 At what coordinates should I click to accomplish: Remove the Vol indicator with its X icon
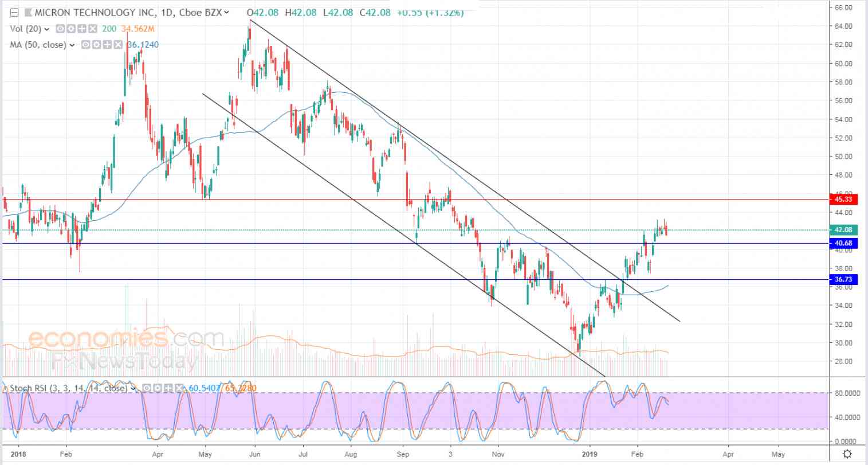click(x=93, y=29)
